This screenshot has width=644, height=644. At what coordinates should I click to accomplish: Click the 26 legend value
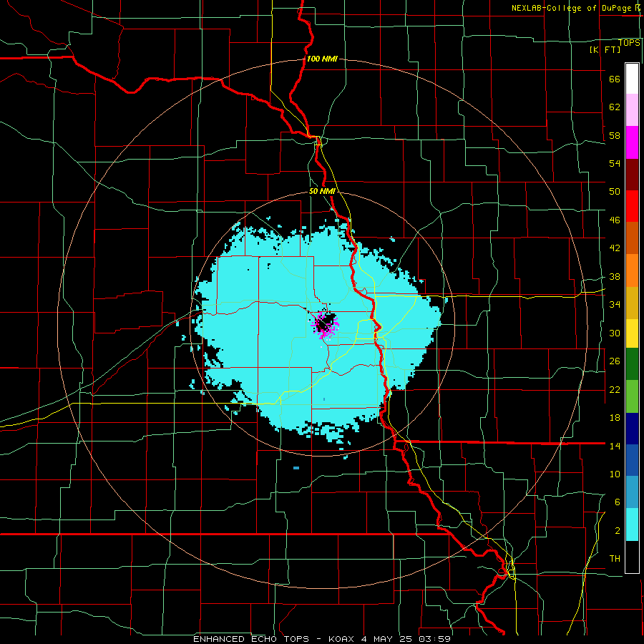[615, 361]
